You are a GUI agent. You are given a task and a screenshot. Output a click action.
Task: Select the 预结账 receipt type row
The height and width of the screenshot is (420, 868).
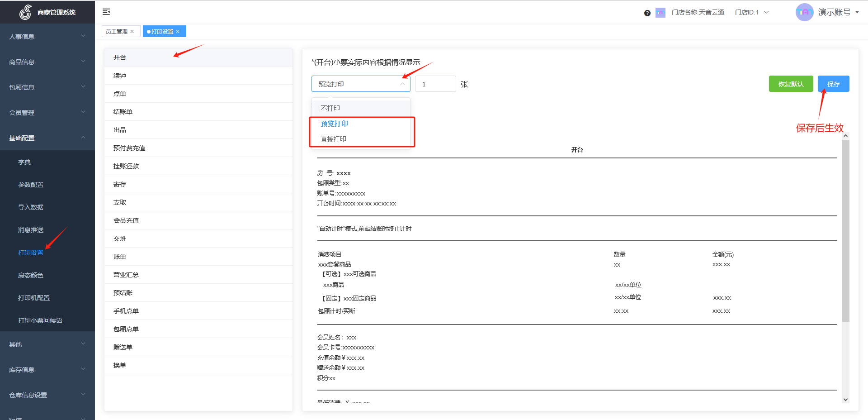(x=198, y=293)
